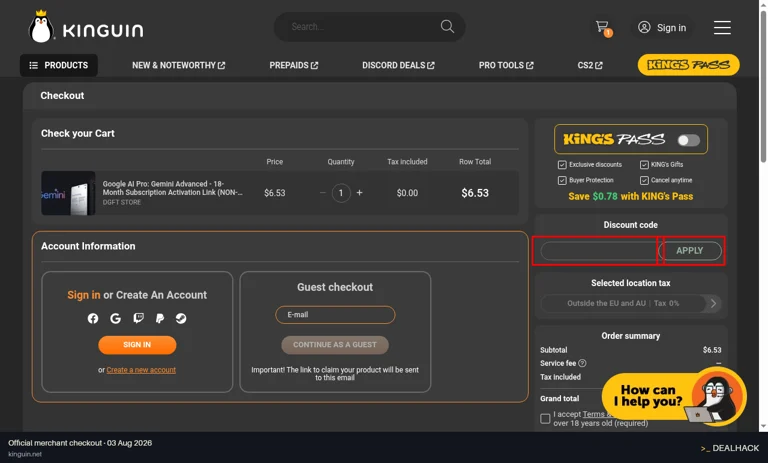Click the discount code input field

point(599,251)
